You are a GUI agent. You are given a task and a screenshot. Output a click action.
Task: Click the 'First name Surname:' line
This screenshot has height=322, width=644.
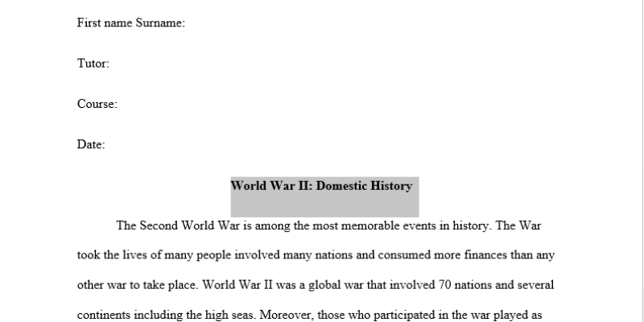131,23
